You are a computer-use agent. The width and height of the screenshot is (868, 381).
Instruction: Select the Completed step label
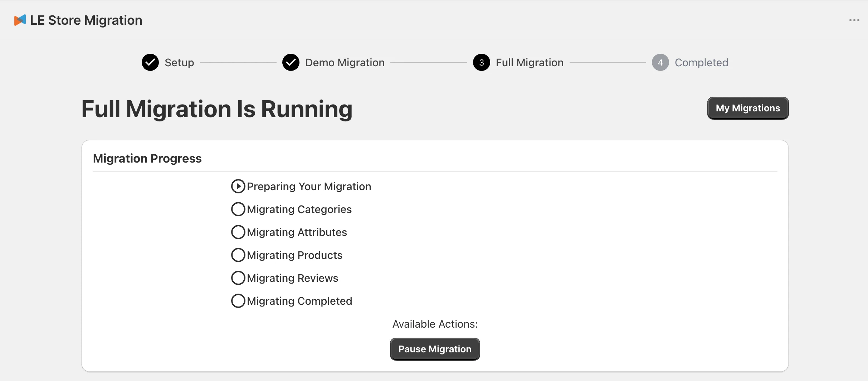pos(701,62)
